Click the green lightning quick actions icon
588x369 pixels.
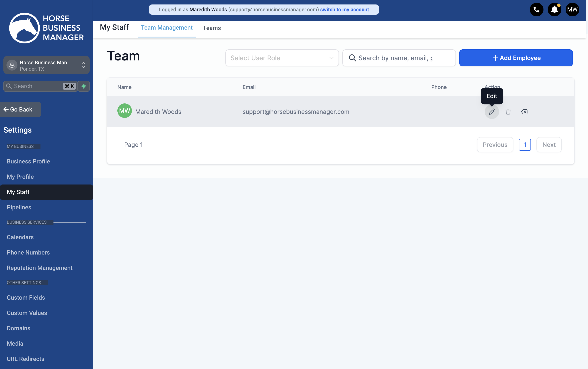tap(84, 86)
